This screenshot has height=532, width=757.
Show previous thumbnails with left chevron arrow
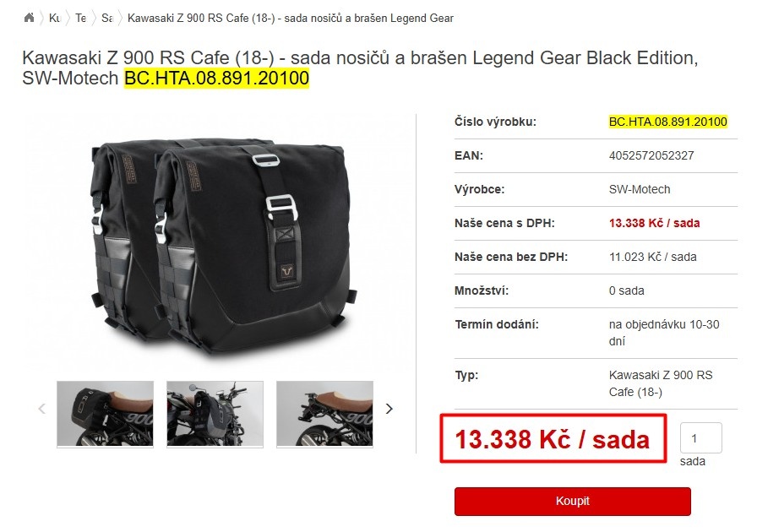coord(42,409)
